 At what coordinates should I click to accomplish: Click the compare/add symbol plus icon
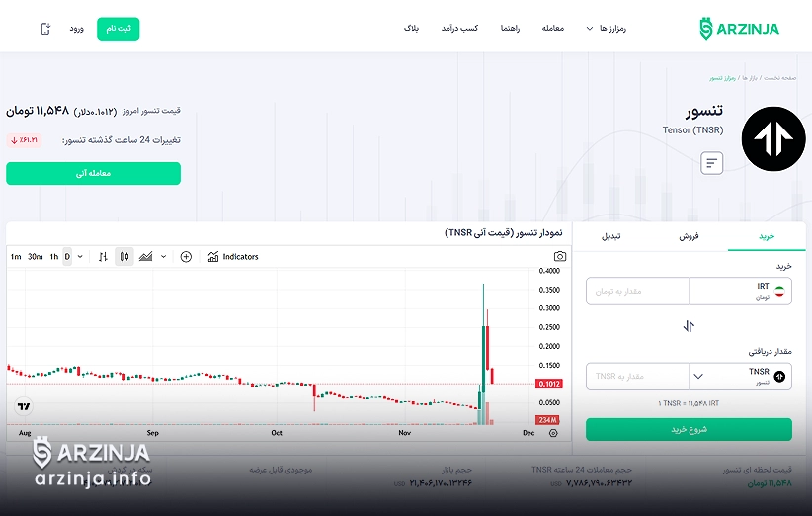[x=186, y=256]
